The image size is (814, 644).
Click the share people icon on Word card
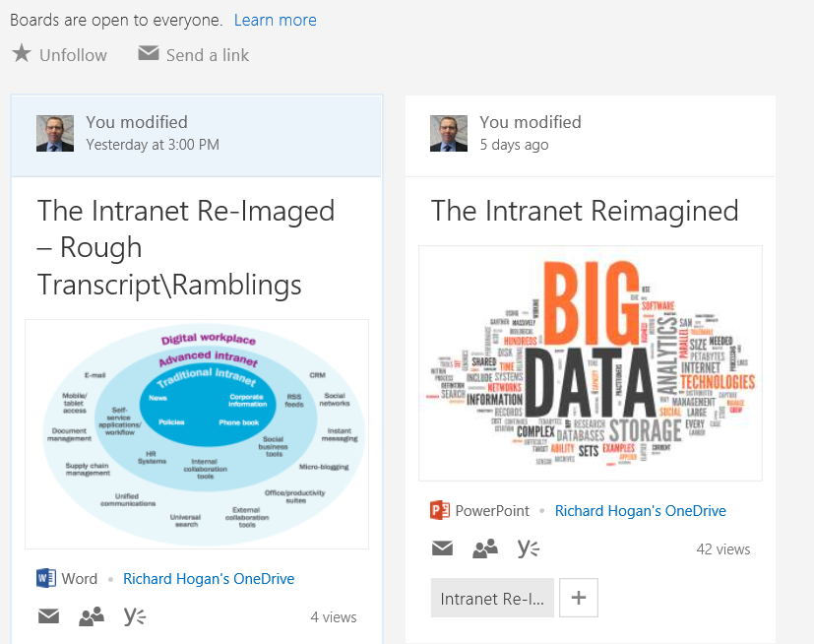tap(92, 616)
